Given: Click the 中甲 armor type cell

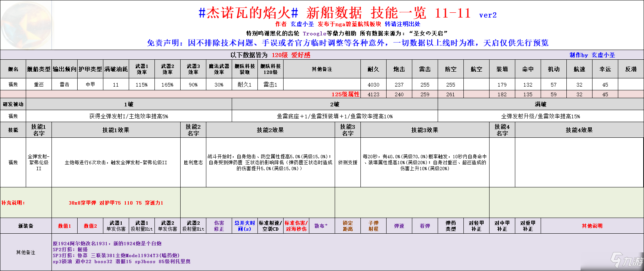Looking at the screenshot, I should [90, 84].
